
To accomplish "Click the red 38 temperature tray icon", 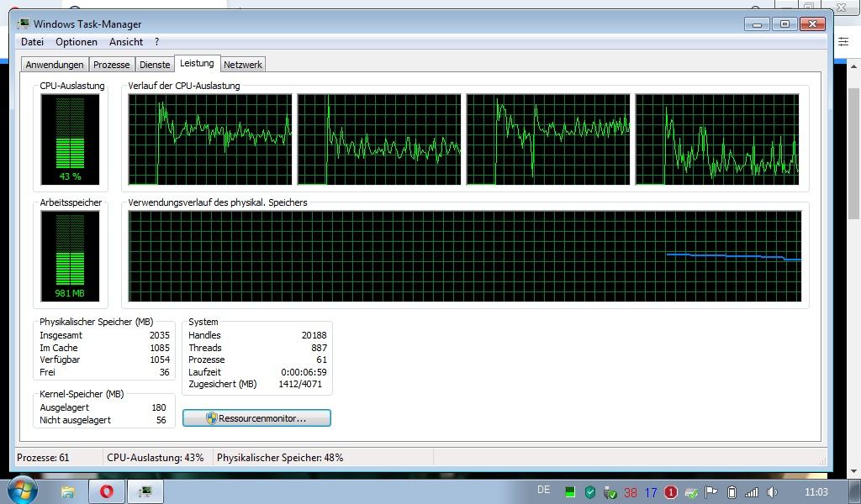I will click(631, 492).
